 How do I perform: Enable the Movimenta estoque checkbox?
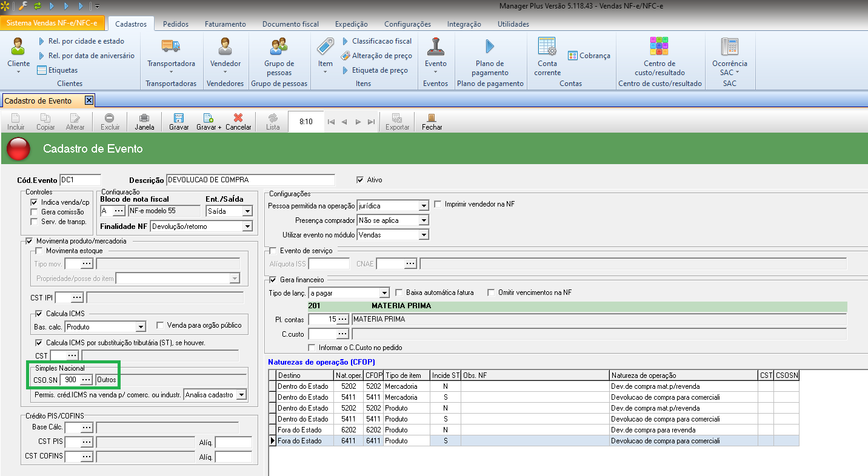[40, 251]
